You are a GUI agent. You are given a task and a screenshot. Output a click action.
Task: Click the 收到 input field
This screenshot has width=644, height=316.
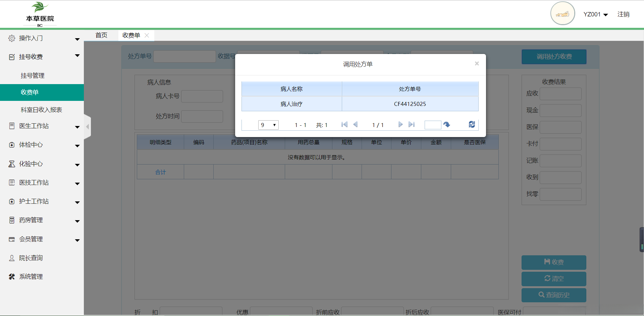click(x=560, y=178)
